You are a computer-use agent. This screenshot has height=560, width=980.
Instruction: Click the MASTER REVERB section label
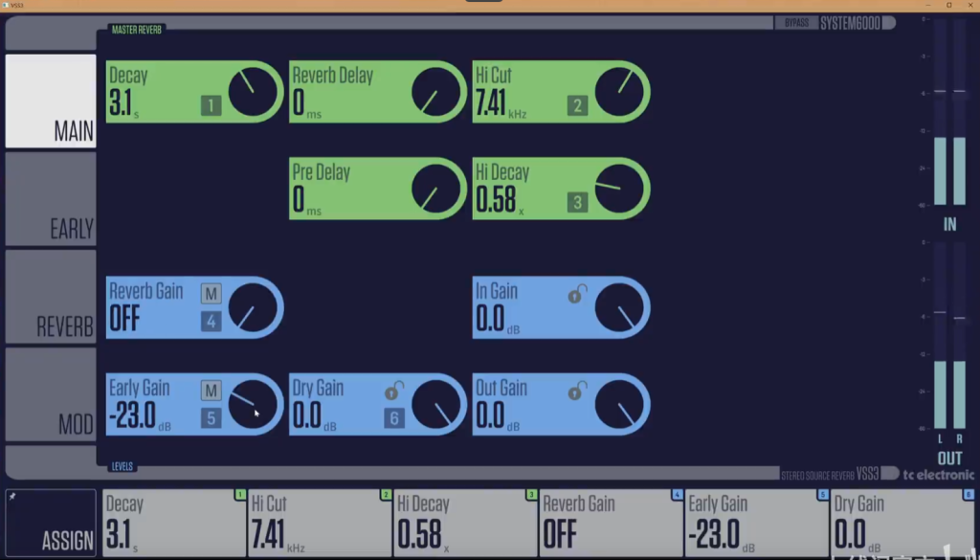(x=136, y=30)
